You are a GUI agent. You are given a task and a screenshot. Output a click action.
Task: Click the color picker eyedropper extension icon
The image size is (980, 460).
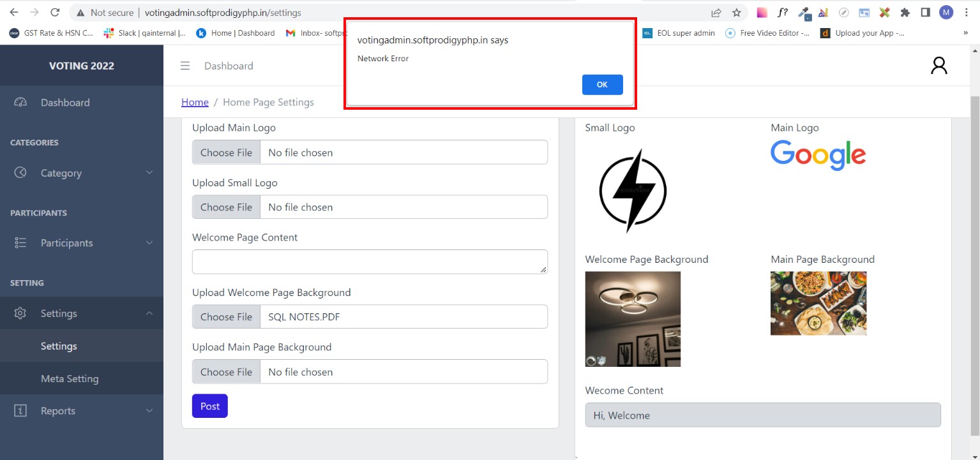point(804,12)
